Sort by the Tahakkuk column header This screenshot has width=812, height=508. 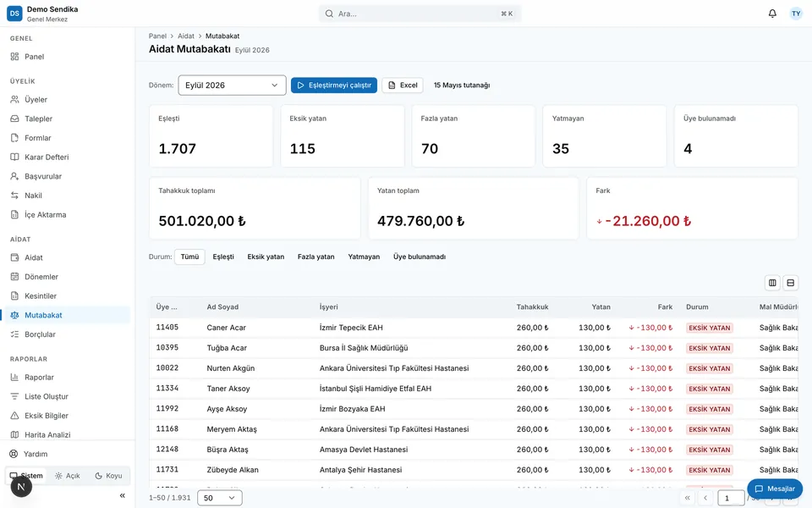[x=532, y=306]
